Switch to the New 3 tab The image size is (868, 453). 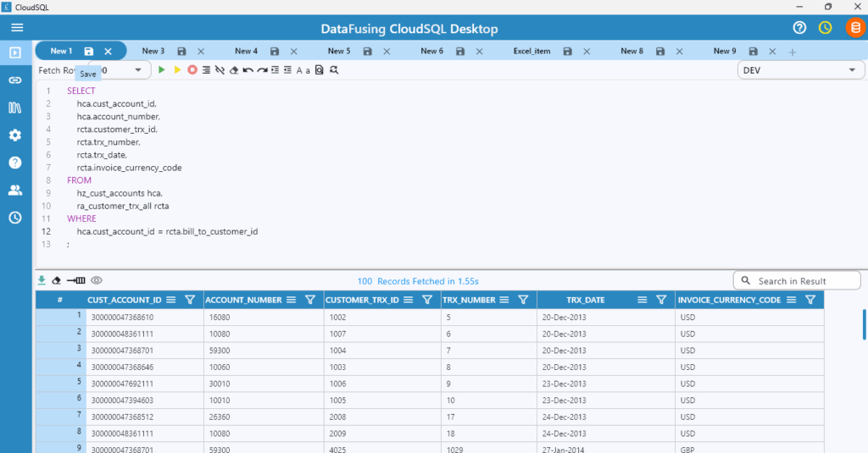click(153, 51)
